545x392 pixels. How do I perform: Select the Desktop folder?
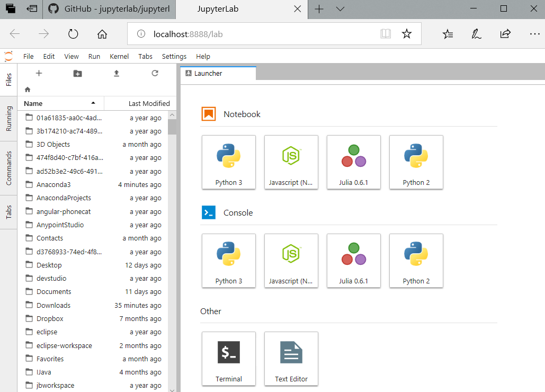click(94, 265)
